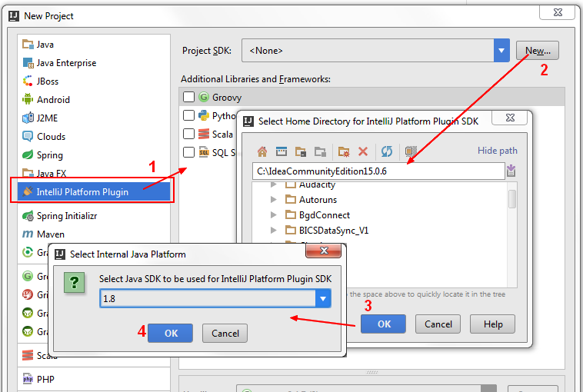Click Cancel in Select Home Directory dialog
Viewport: 583px width, 392px height.
click(438, 324)
